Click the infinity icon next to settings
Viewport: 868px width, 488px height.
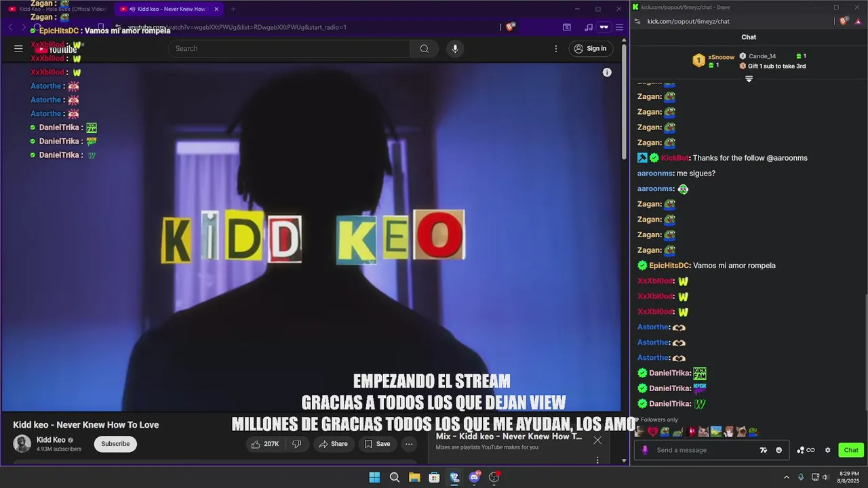(x=810, y=450)
